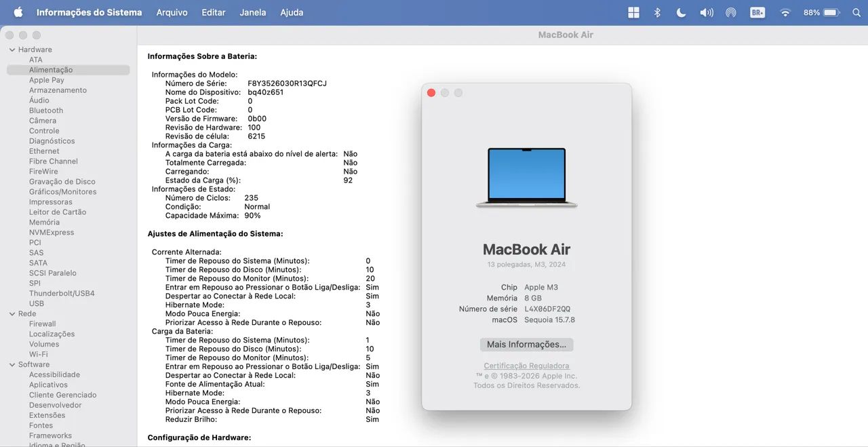Select Bluetooth in the sidebar list
Viewport: 868px width, 447px height.
pos(46,111)
